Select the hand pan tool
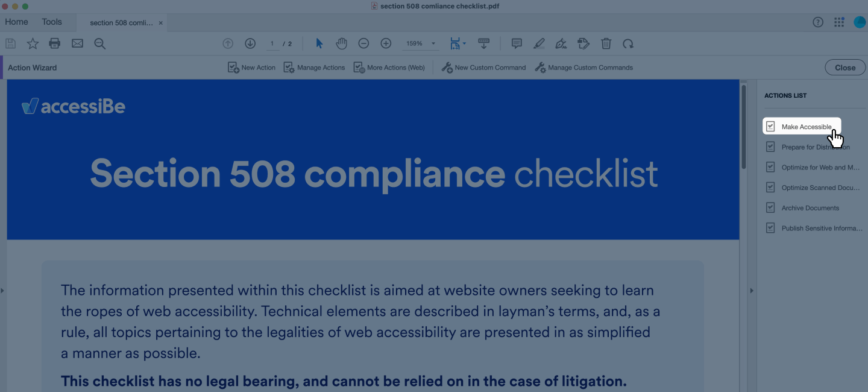Image resolution: width=868 pixels, height=392 pixels. (341, 43)
